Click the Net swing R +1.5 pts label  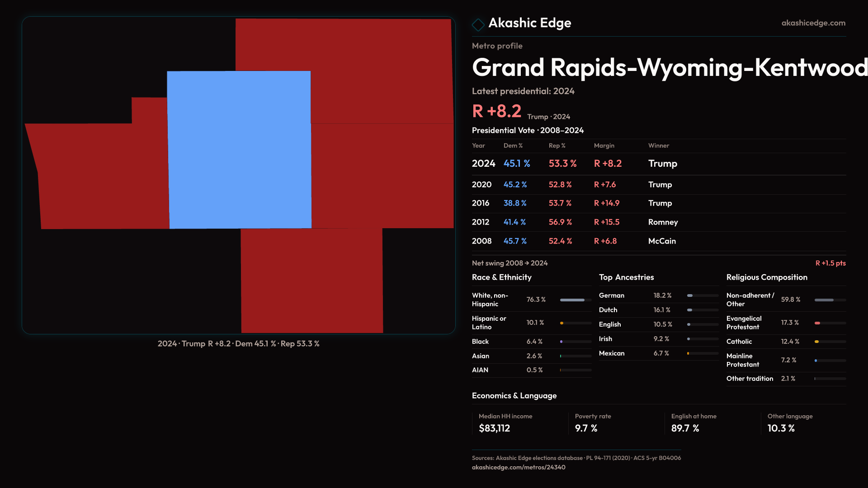pos(830,263)
